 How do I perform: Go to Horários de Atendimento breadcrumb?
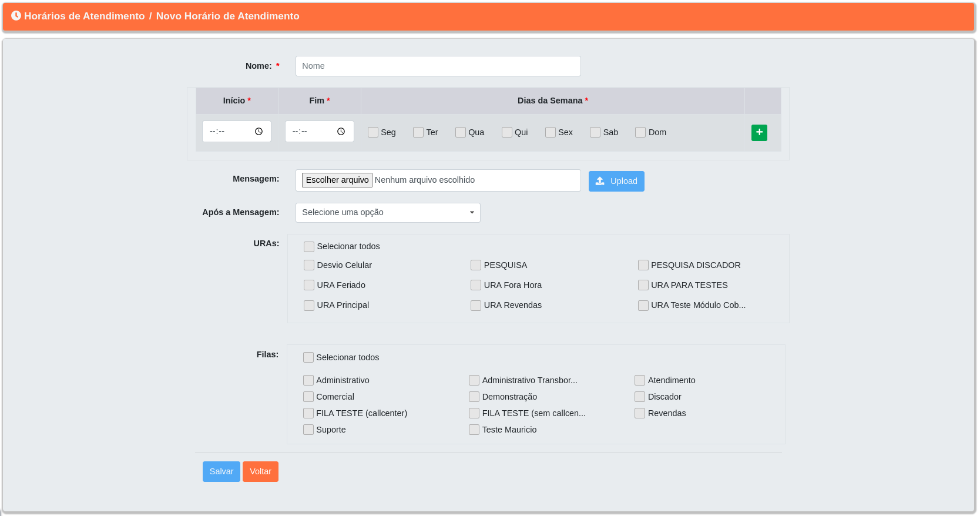[x=84, y=16]
